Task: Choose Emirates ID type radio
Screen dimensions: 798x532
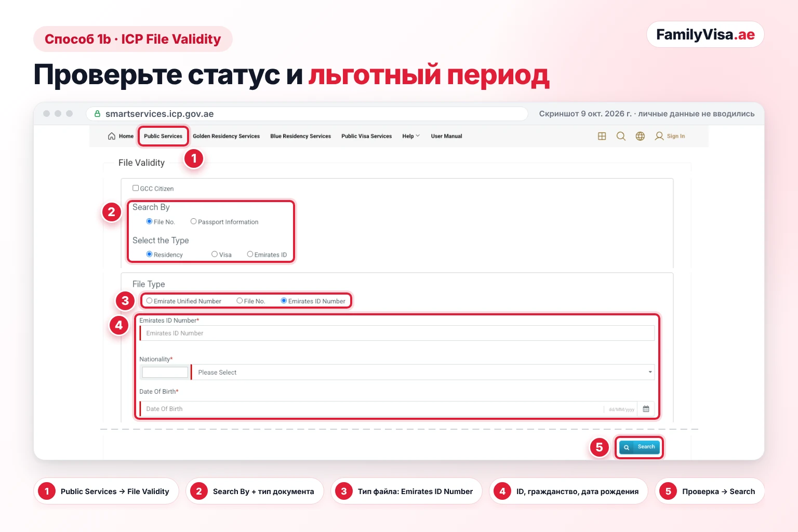Action: coord(250,254)
